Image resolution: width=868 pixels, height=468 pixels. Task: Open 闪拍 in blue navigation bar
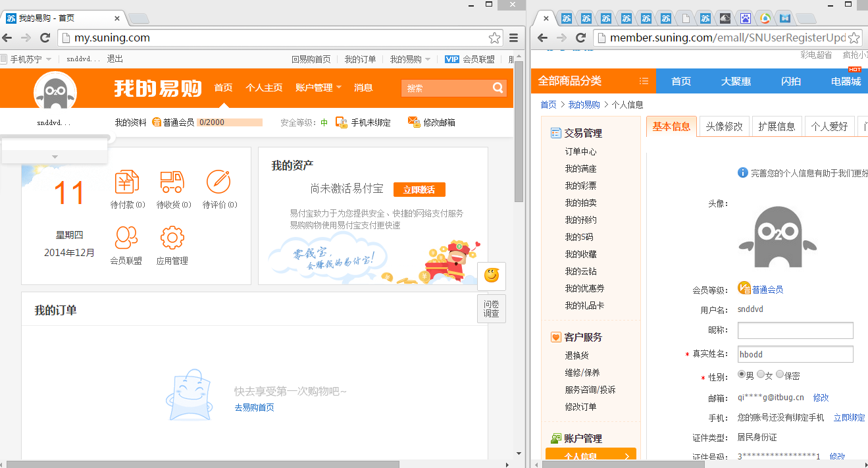(x=791, y=81)
